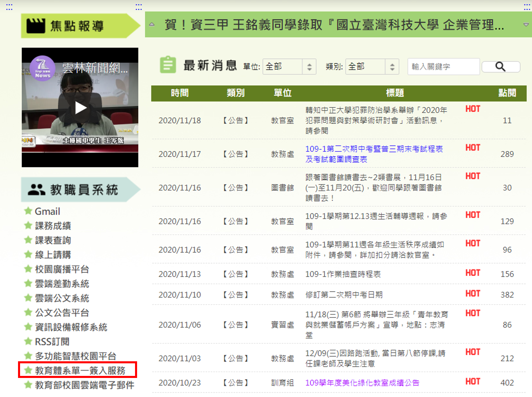The height and width of the screenshot is (397, 532).
Task: Open 109學年度美化綠化教室成績公告 link
Action: pos(362,383)
